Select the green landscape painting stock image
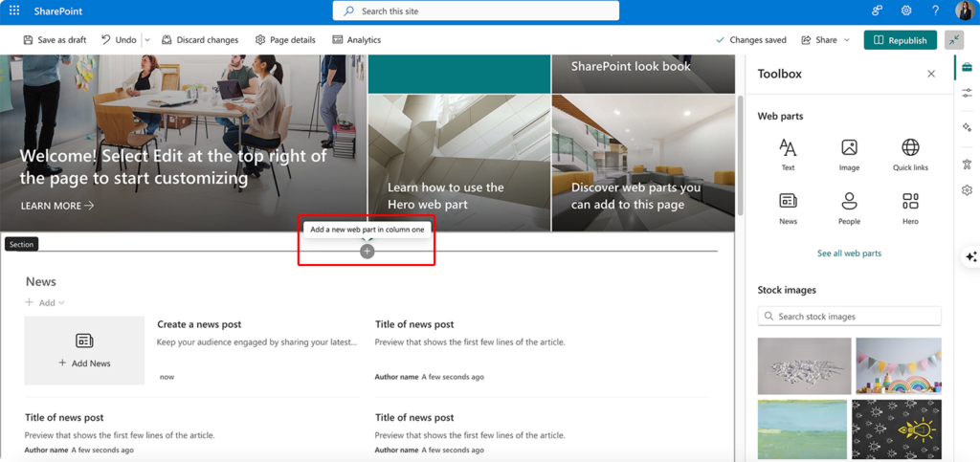The image size is (980, 462). [802, 429]
